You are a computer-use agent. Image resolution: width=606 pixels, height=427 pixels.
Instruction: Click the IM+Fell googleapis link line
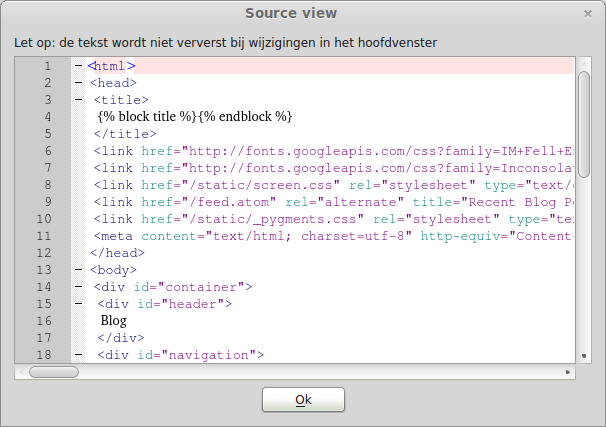pos(334,151)
